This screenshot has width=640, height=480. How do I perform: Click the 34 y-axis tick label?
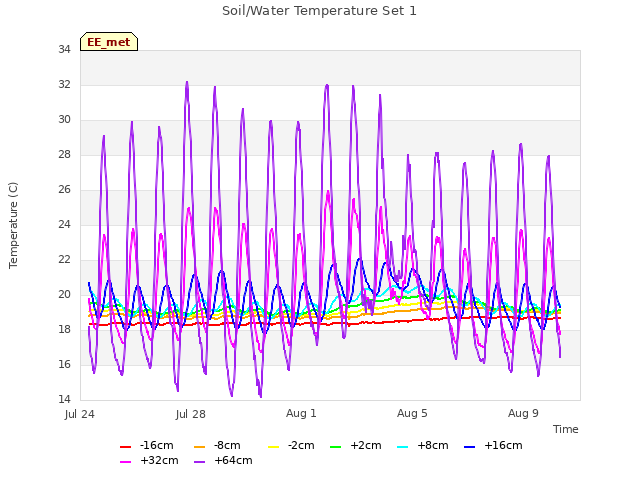[x=64, y=49]
